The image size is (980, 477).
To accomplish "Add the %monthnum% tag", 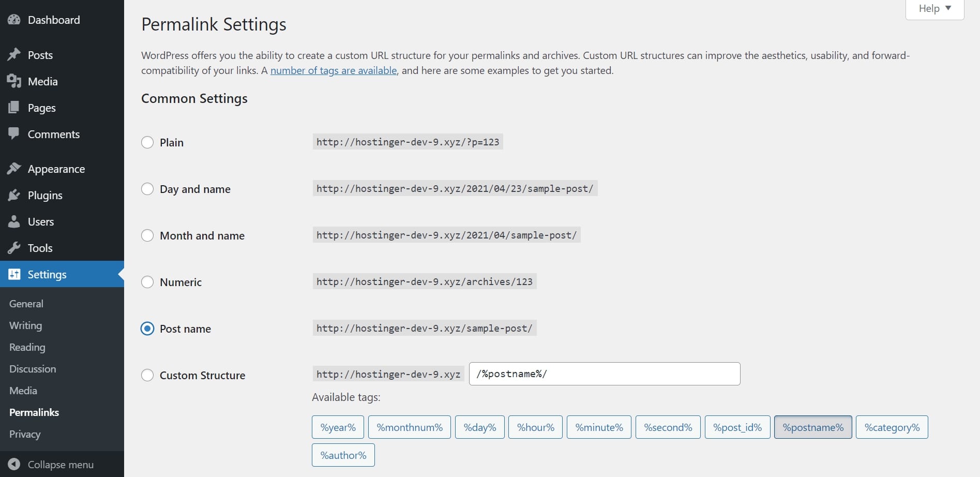I will pyautogui.click(x=410, y=427).
